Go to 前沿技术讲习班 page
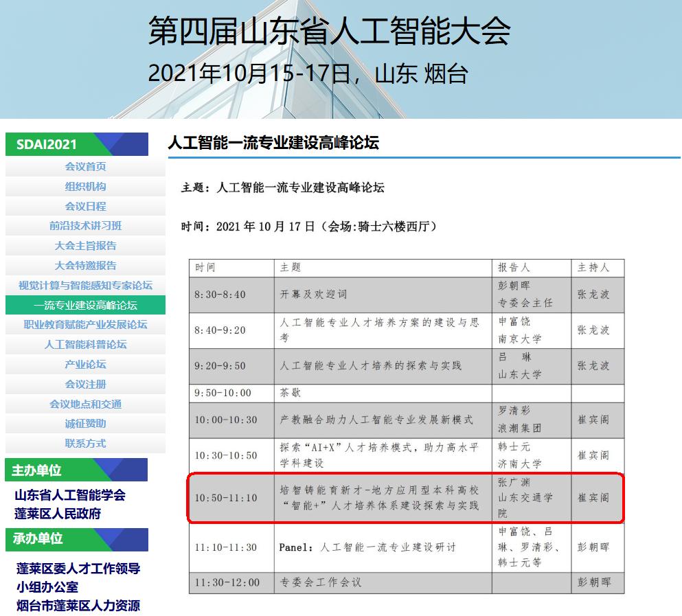 (x=85, y=226)
